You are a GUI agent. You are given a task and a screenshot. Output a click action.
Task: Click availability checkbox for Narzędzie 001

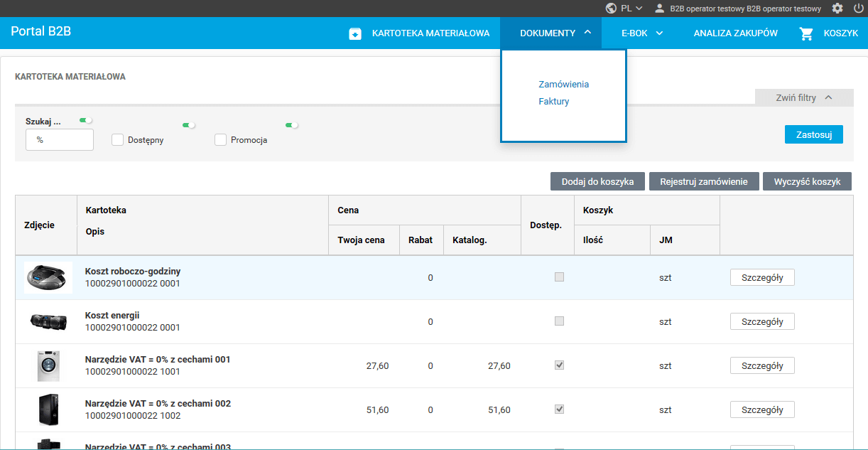[x=559, y=365]
